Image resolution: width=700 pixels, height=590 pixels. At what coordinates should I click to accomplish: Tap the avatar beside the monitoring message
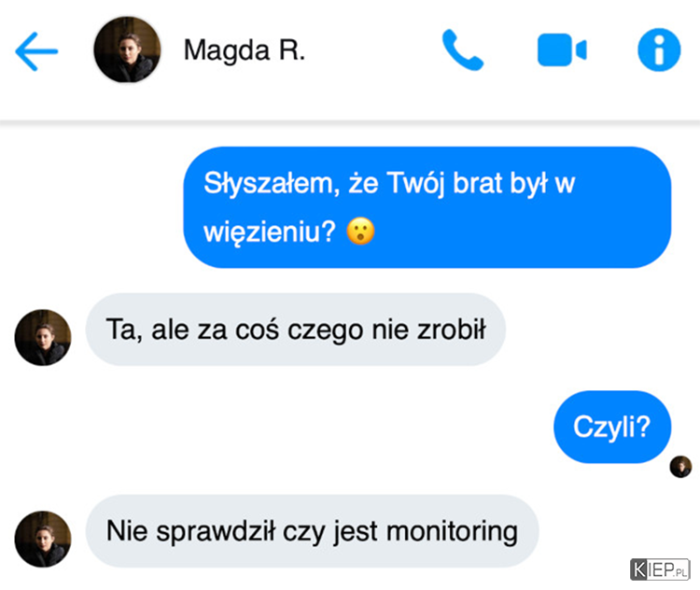click(x=43, y=539)
